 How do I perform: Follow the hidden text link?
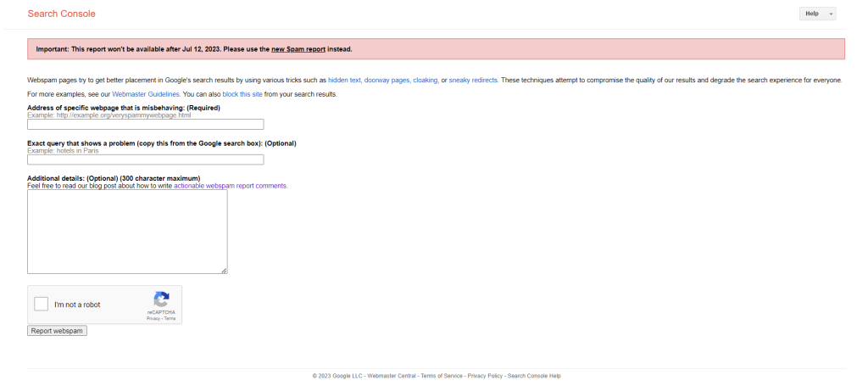[x=344, y=81]
